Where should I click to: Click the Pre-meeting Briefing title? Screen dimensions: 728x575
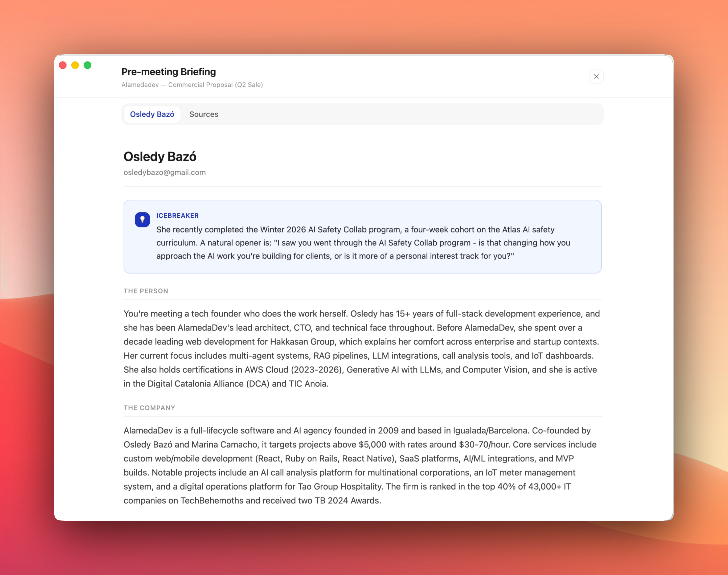coord(168,72)
